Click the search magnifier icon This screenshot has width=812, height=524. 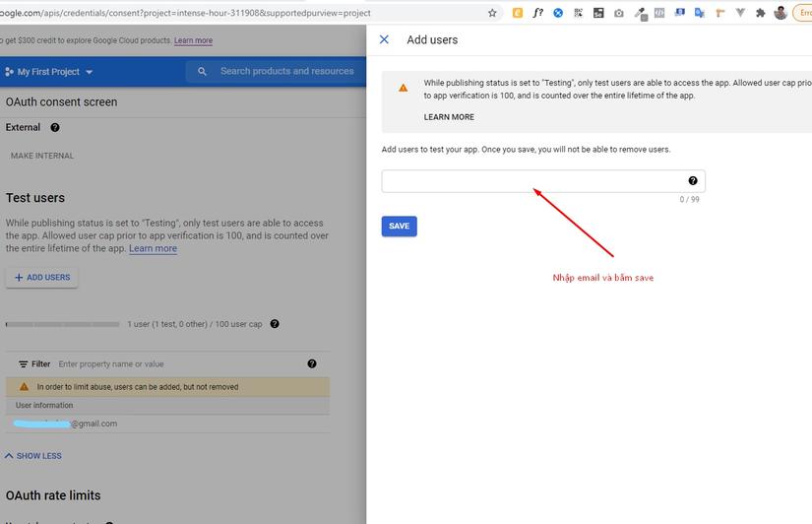(202, 72)
